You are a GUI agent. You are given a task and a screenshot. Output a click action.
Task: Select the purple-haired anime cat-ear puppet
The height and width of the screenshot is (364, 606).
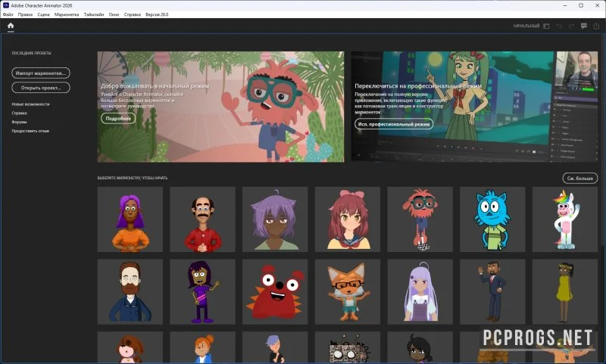tap(275, 219)
